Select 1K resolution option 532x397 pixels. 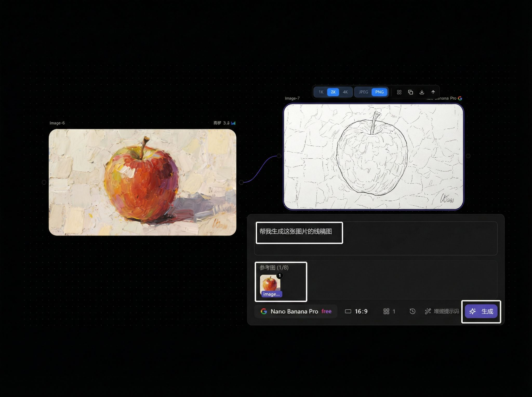pos(321,92)
